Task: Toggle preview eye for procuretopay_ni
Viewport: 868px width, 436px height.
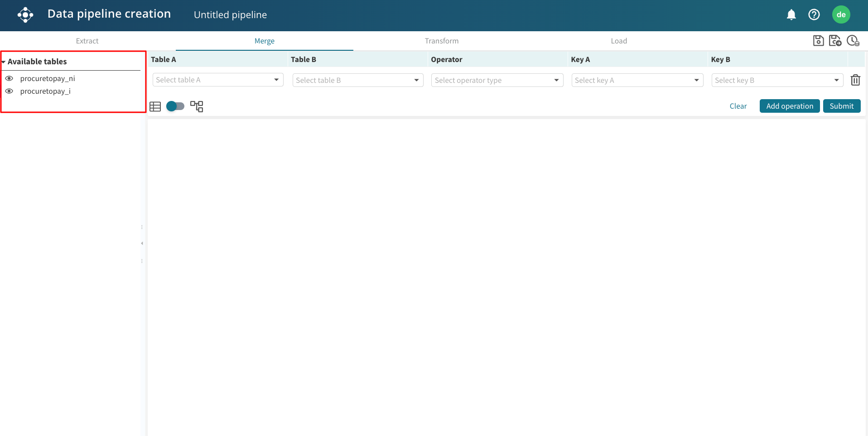Action: 9,78
